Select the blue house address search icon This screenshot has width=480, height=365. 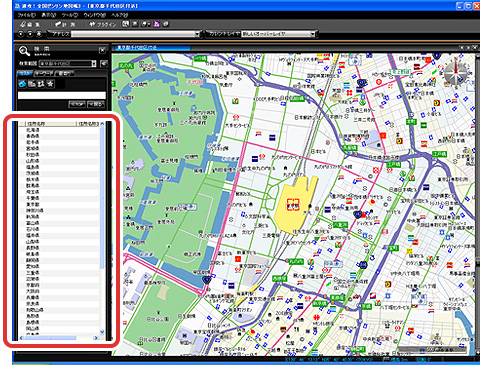(x=22, y=84)
